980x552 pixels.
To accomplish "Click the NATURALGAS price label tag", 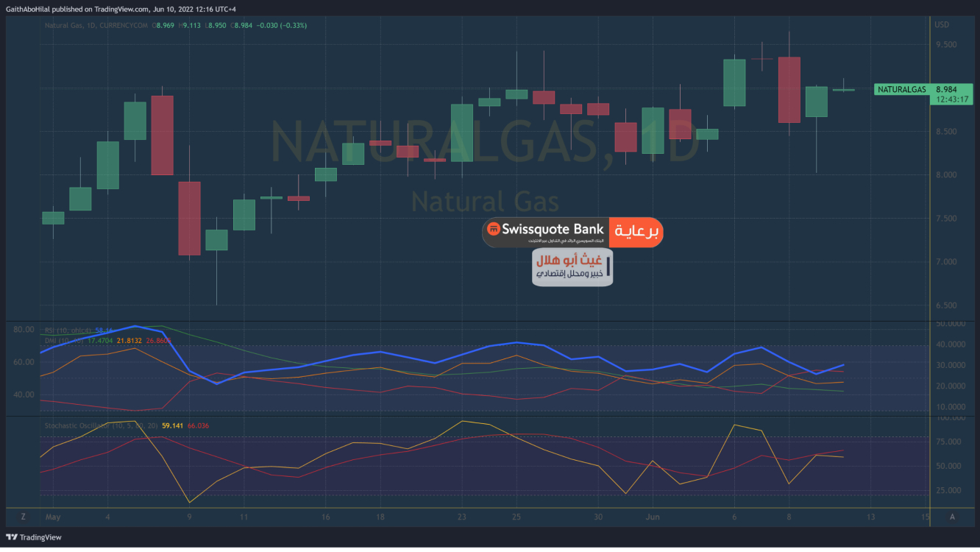I will click(x=902, y=89).
